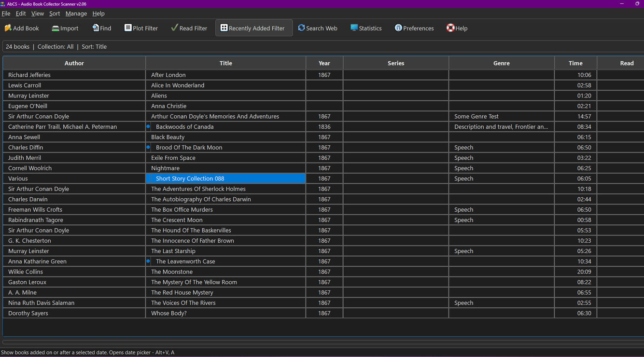Open the Statistics monitor icon
The image size is (644, 357).
pos(354,28)
